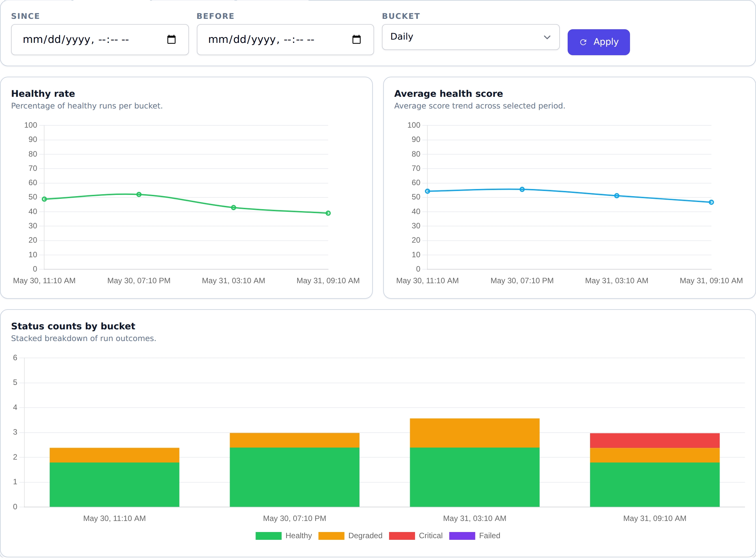The image size is (756, 558).
Task: Click the green Healthy bar for May 31, 09:10 AM
Action: tap(655, 485)
